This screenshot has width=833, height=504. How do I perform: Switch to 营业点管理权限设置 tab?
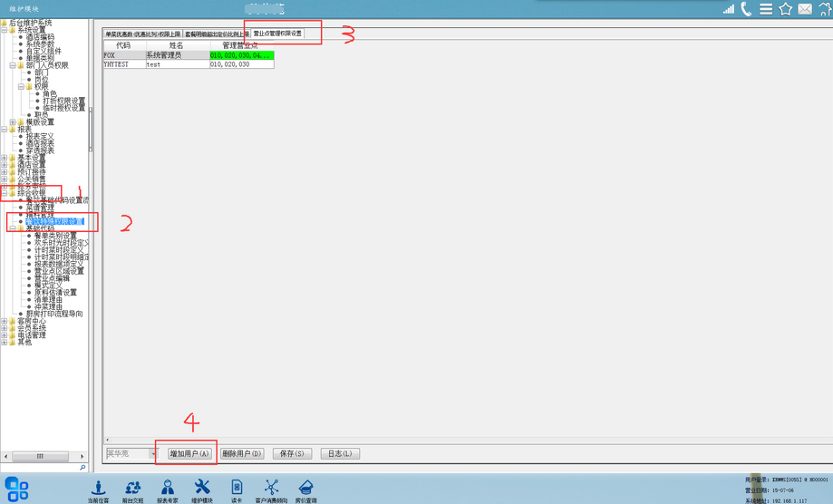coord(277,34)
